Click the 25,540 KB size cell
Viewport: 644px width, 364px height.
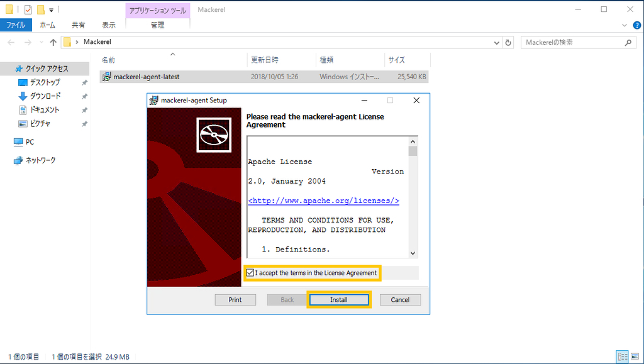tap(412, 77)
